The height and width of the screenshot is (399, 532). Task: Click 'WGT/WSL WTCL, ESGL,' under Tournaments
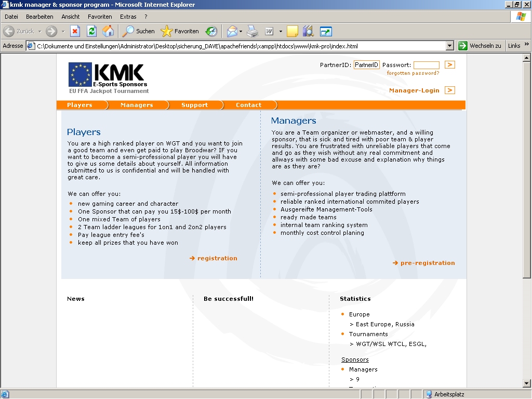coord(391,344)
